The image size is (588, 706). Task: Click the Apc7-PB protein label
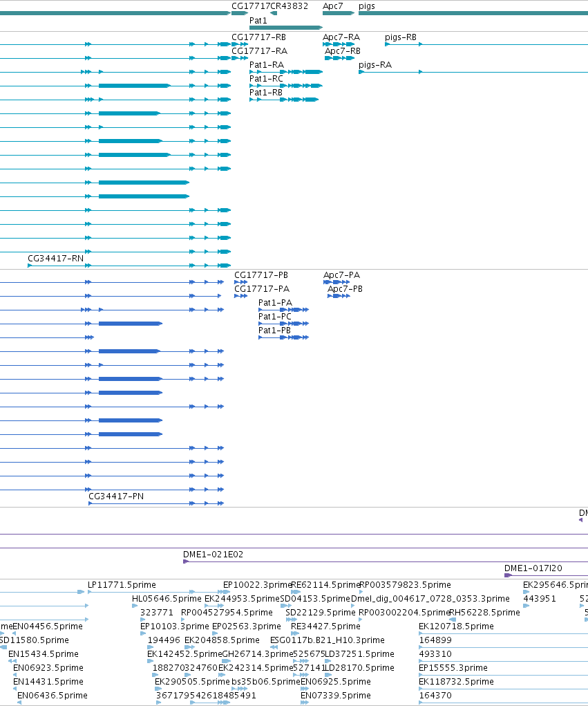345,289
